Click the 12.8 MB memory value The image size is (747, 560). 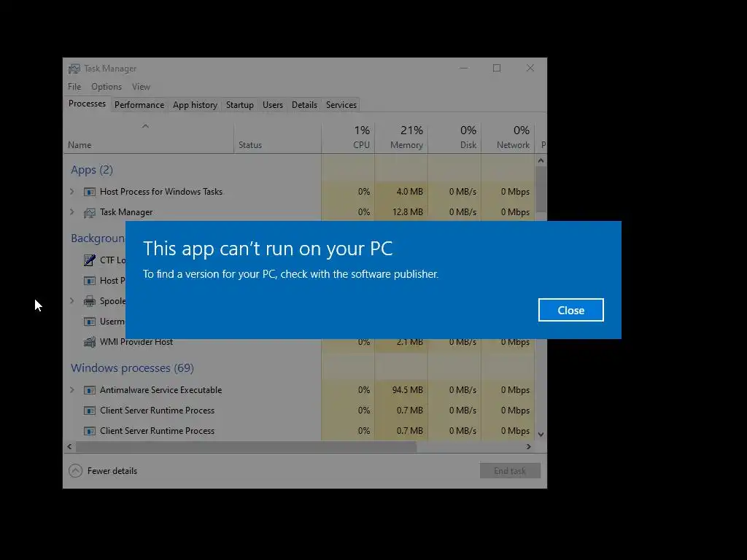pyautogui.click(x=407, y=212)
